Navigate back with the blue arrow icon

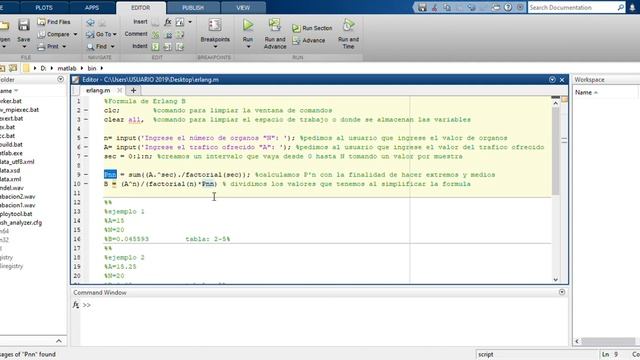click(x=91, y=22)
